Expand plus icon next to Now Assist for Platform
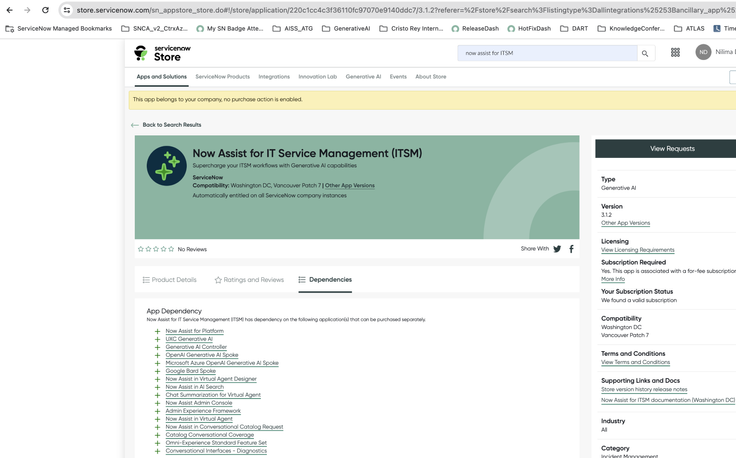Viewport: 736px width, 458px height. click(157, 331)
